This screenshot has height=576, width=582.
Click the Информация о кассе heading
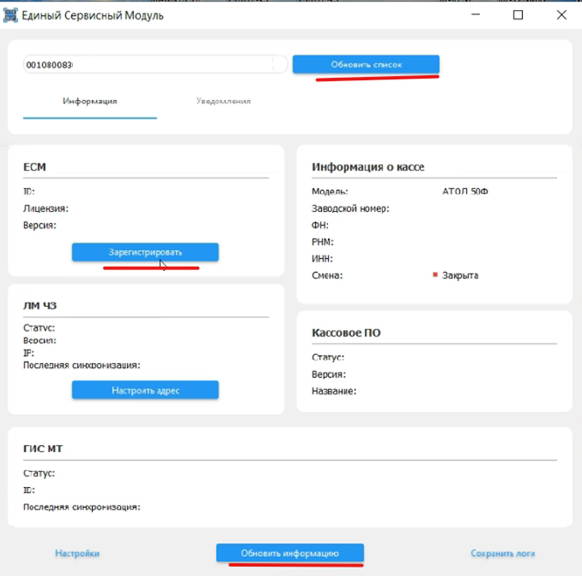coord(368,167)
